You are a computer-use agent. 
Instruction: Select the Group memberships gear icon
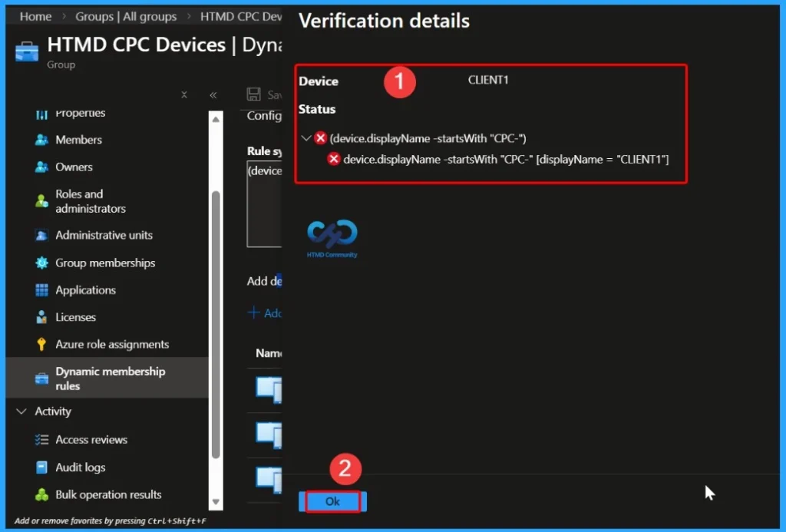[43, 263]
